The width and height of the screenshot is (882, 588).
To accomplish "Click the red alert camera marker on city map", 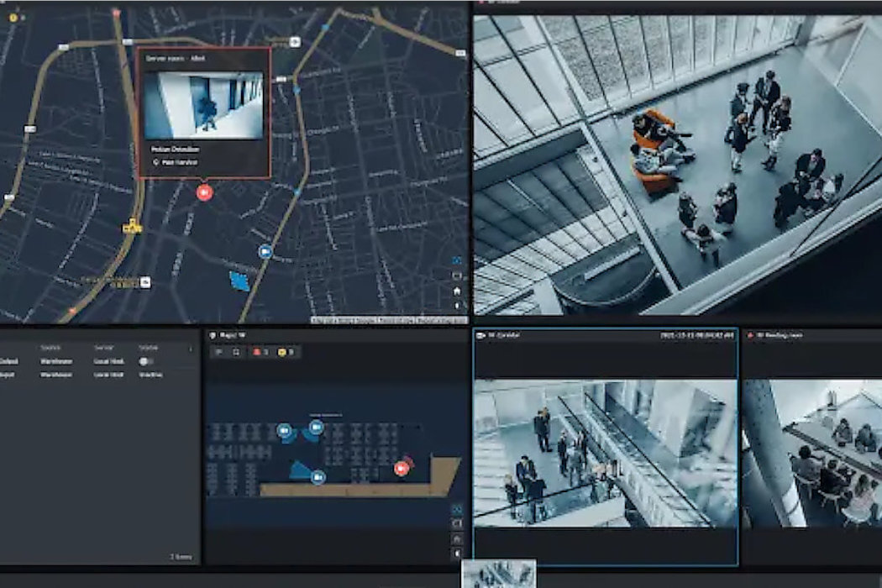I will (203, 192).
